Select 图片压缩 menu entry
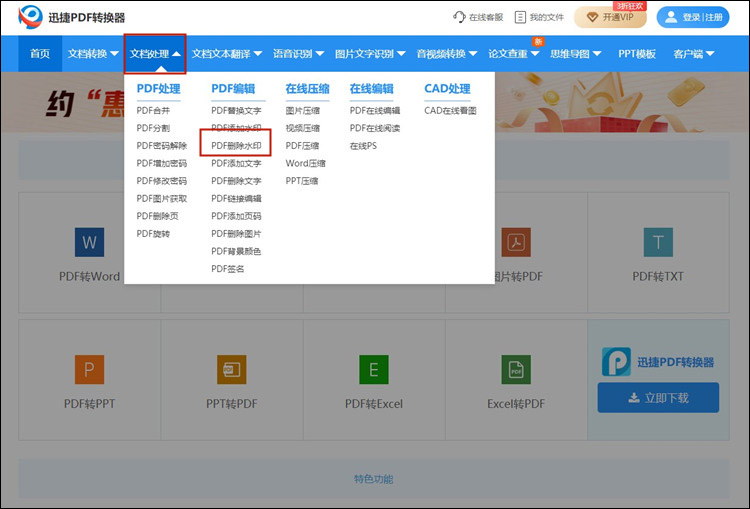 tap(303, 111)
